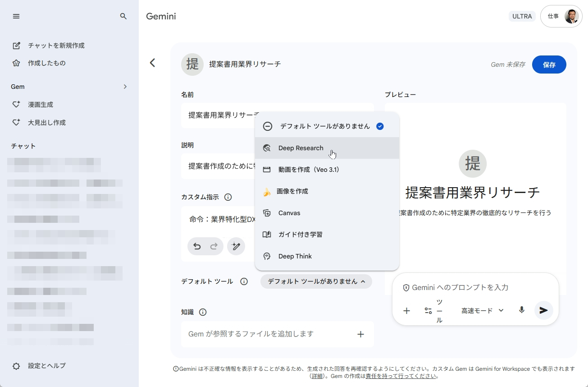This screenshot has height=387, width=588.
Task: Click the info icon beside 知識
Action: (x=203, y=312)
